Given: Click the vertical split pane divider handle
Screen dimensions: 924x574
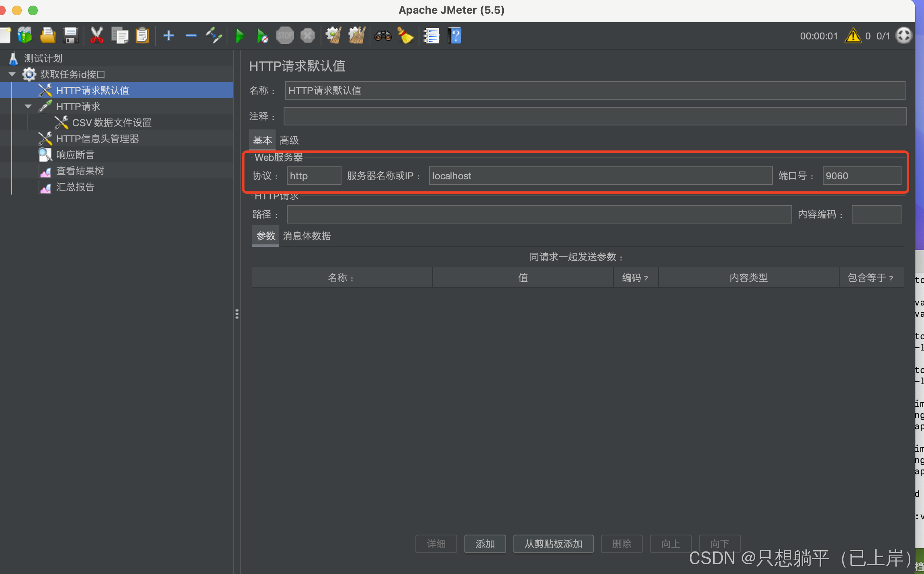Looking at the screenshot, I should (237, 314).
